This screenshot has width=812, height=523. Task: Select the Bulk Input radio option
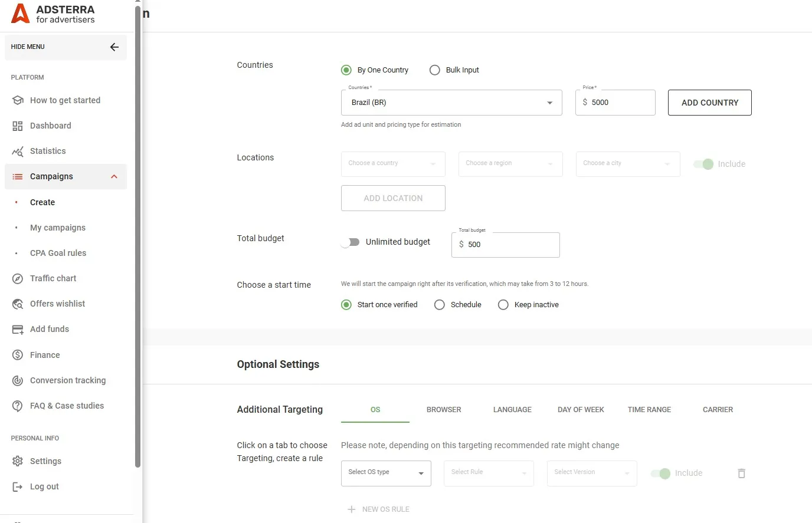435,70
